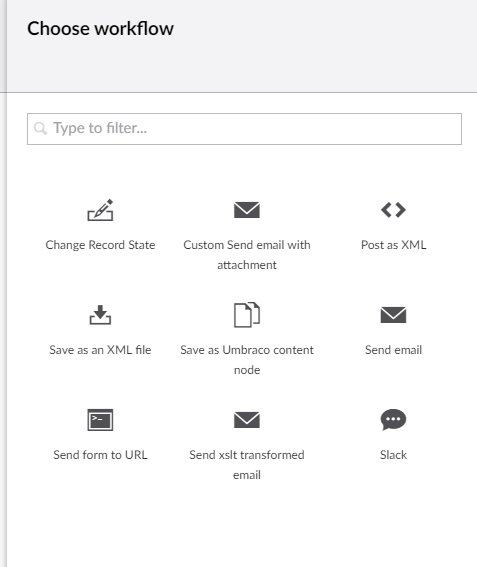477x567 pixels.
Task: Click the Change Record State label
Action: 100,245
